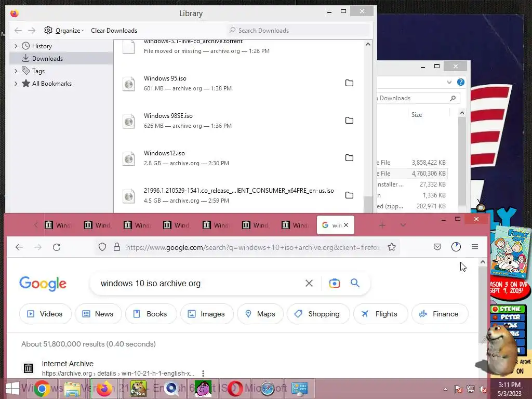Click the Firefox back arrow button
This screenshot has width=532, height=399.
[19, 247]
